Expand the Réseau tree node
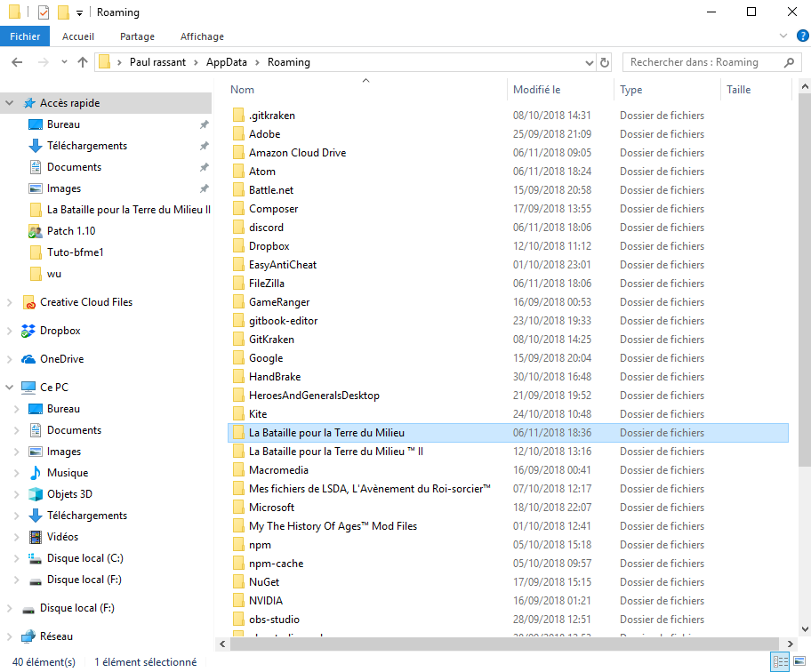The height and width of the screenshot is (672, 811). click(x=9, y=636)
